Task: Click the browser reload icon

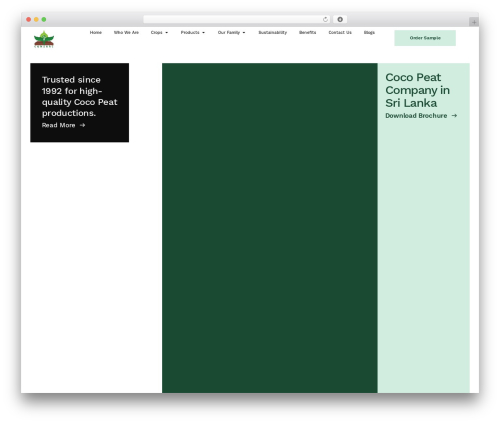Action: pyautogui.click(x=325, y=19)
